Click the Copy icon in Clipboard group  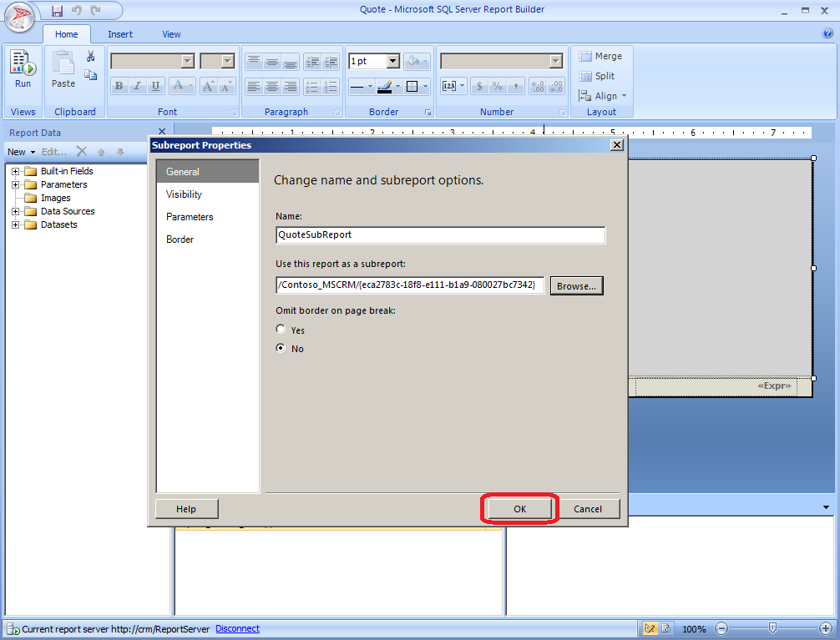[90, 75]
